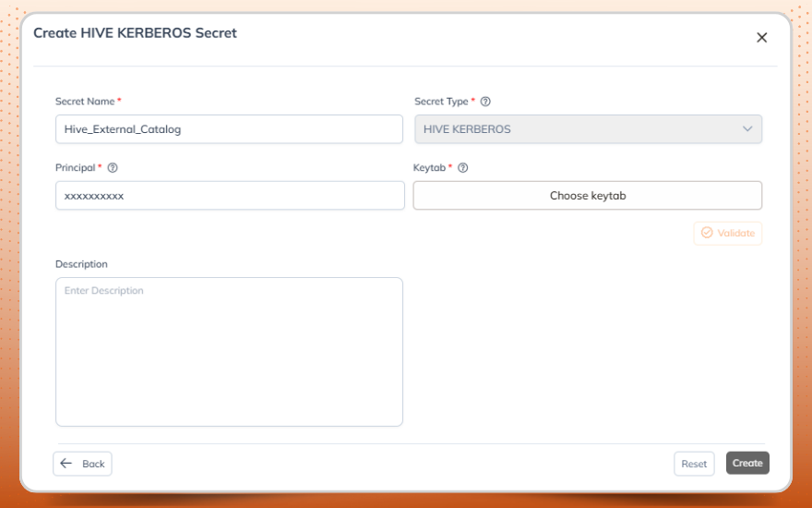812x508 pixels.
Task: Click the Keytab help icon
Action: [x=463, y=168]
